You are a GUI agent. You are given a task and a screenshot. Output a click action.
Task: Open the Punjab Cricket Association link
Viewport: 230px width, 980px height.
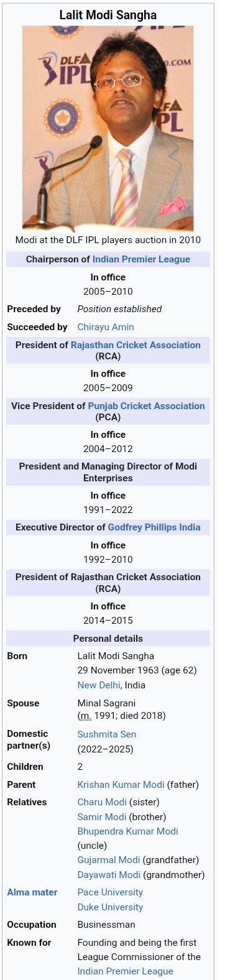(146, 406)
